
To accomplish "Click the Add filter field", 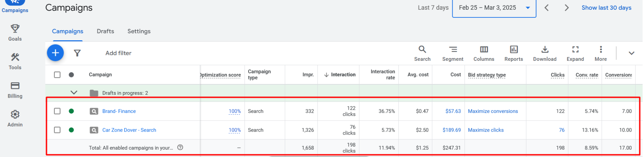I will click(118, 53).
